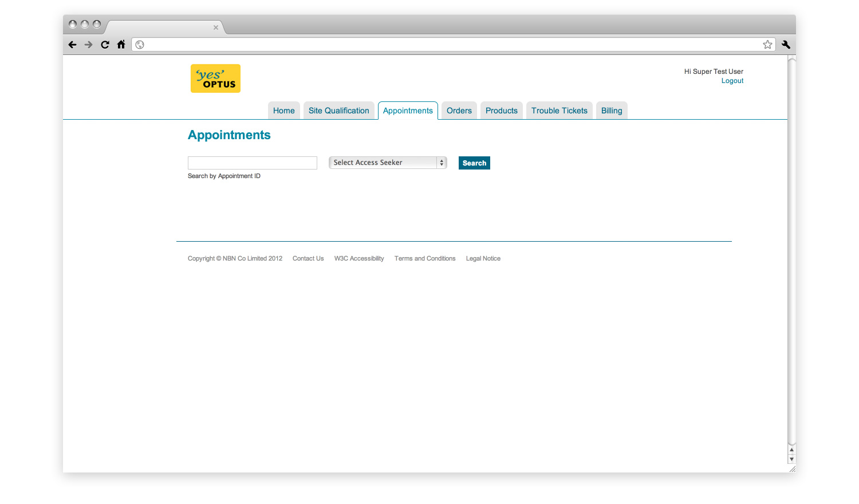The height and width of the screenshot is (504, 859).
Task: Click the browser address bar
Action: tap(454, 45)
